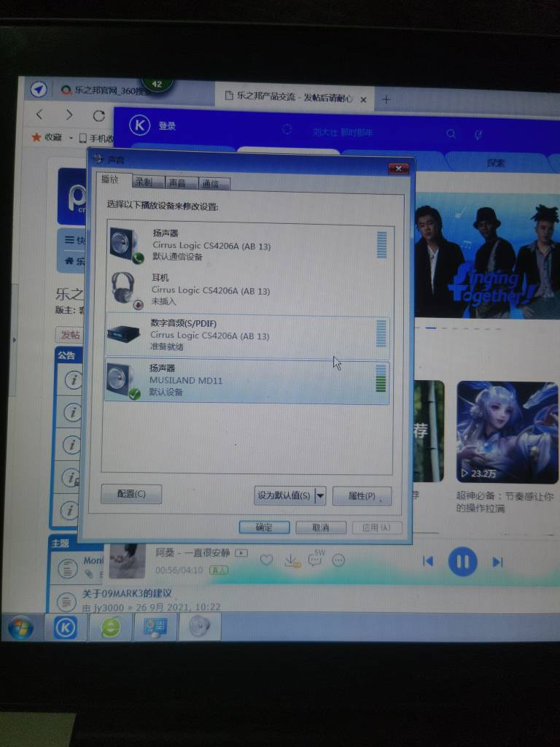Like the current song with the heart icon
This screenshot has height=747, width=560.
click(x=266, y=560)
